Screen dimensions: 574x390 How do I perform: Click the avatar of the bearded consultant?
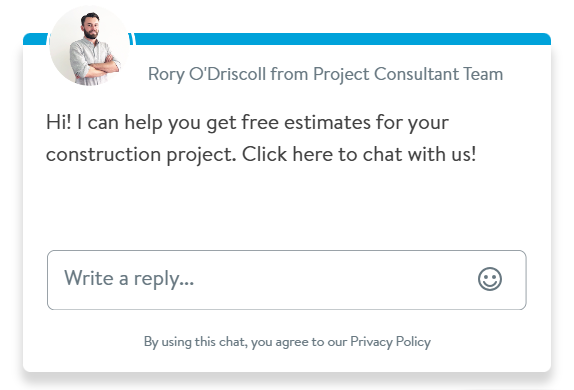coord(89,46)
